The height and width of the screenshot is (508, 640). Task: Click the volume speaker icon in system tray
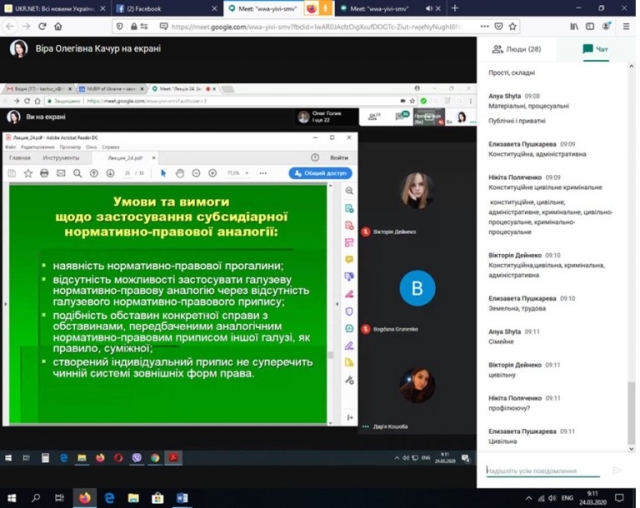coord(552,498)
